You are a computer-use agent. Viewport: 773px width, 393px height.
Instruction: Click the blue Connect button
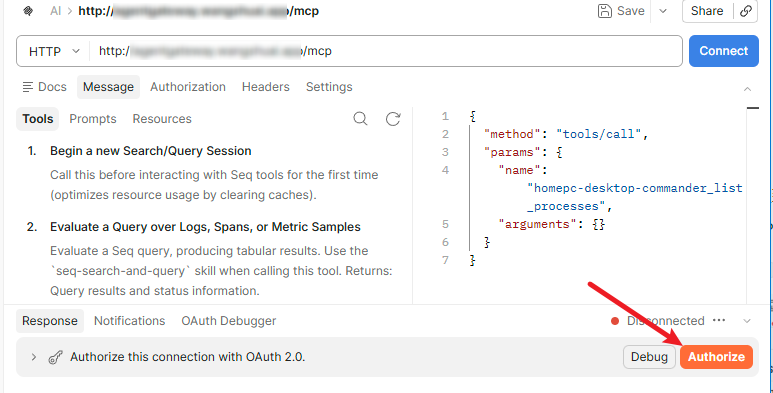point(723,51)
